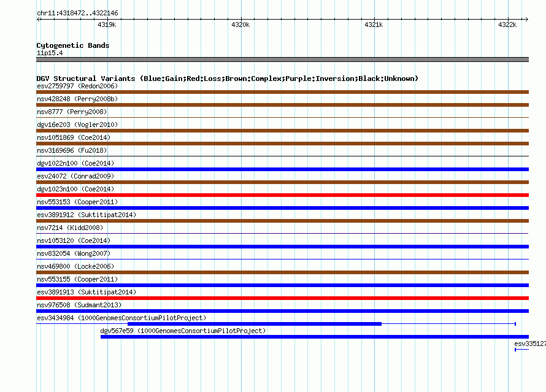Click the brown bar under dgv16e203
This screenshot has height=392, width=546.
tap(282, 131)
